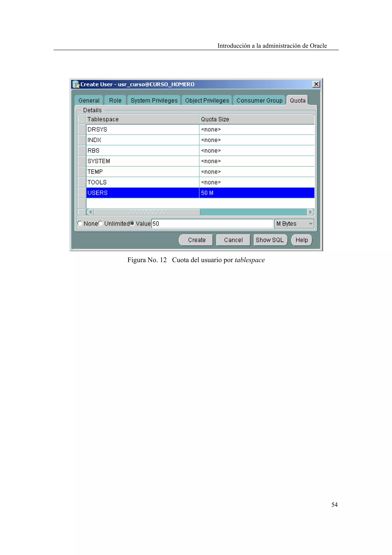Click the row selector beside SYSTEM
The image size is (392, 555).
click(82, 161)
